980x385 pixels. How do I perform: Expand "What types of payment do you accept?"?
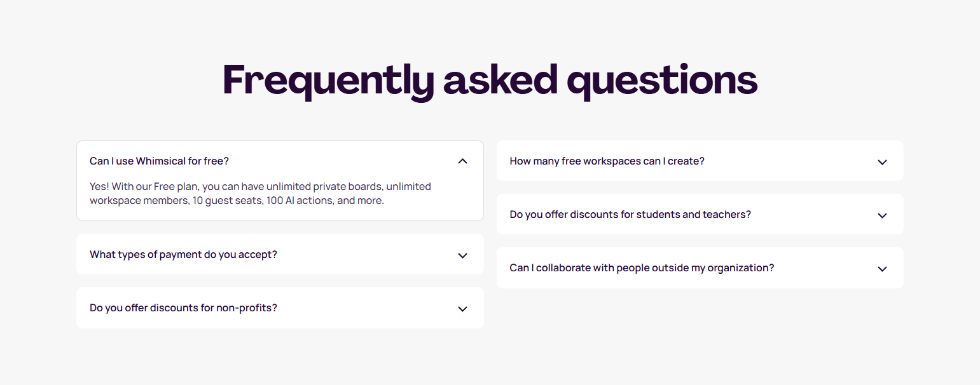280,254
